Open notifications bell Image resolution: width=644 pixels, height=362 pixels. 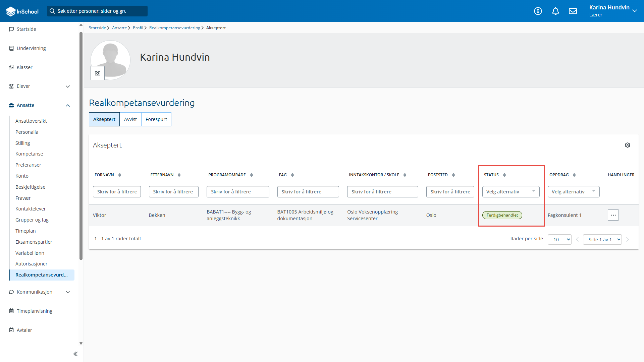tap(555, 11)
